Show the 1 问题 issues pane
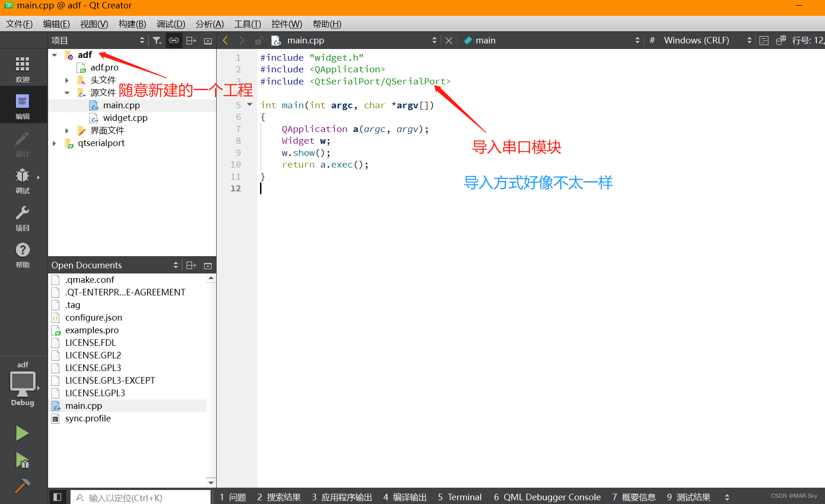The width and height of the screenshot is (825, 504). coord(233,497)
